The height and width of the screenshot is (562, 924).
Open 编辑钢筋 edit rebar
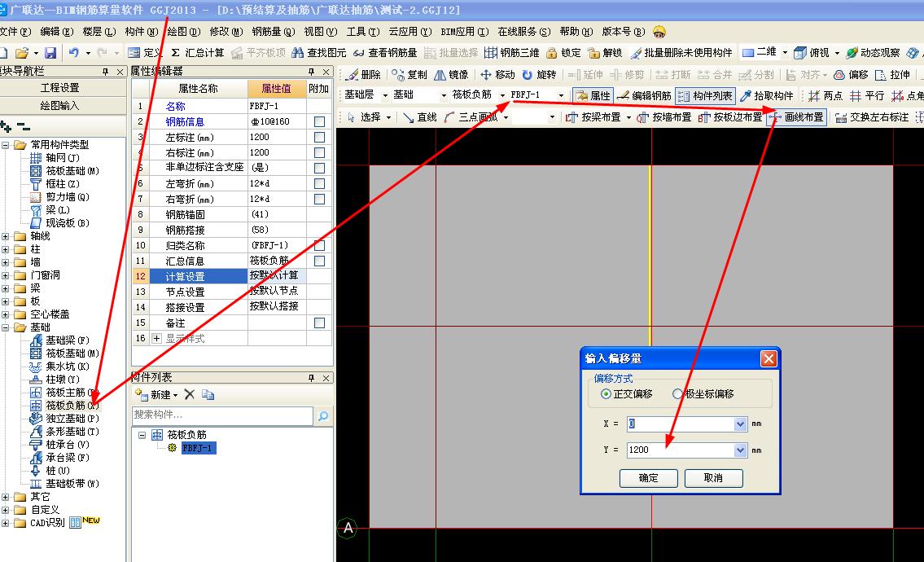[x=644, y=95]
